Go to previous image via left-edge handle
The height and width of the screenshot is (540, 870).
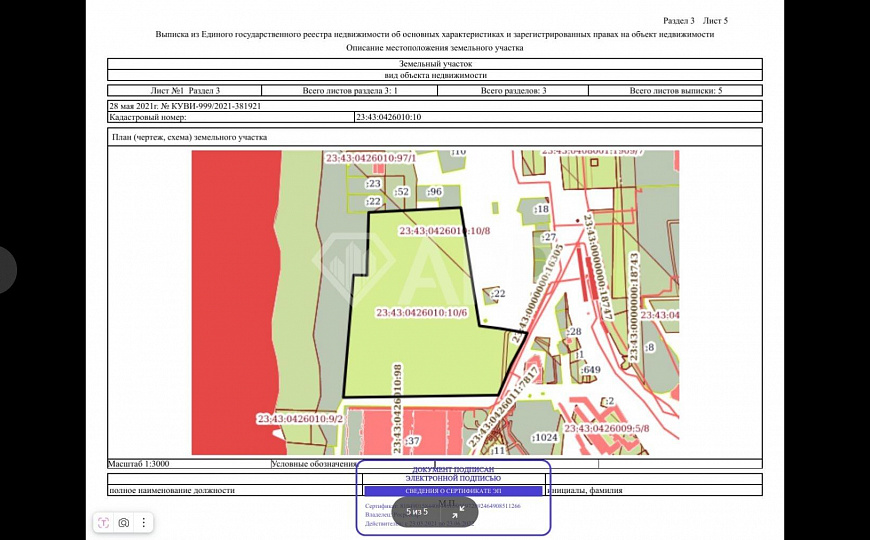(x=6, y=270)
